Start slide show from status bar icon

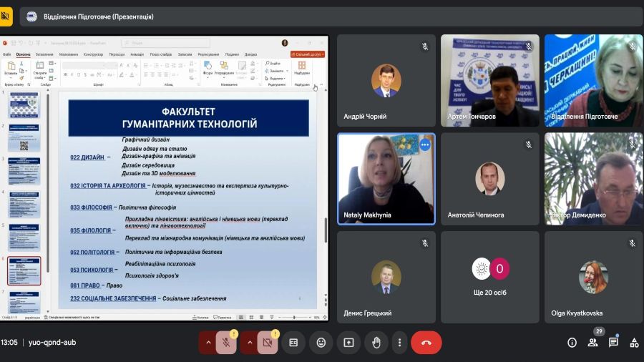tap(271, 317)
